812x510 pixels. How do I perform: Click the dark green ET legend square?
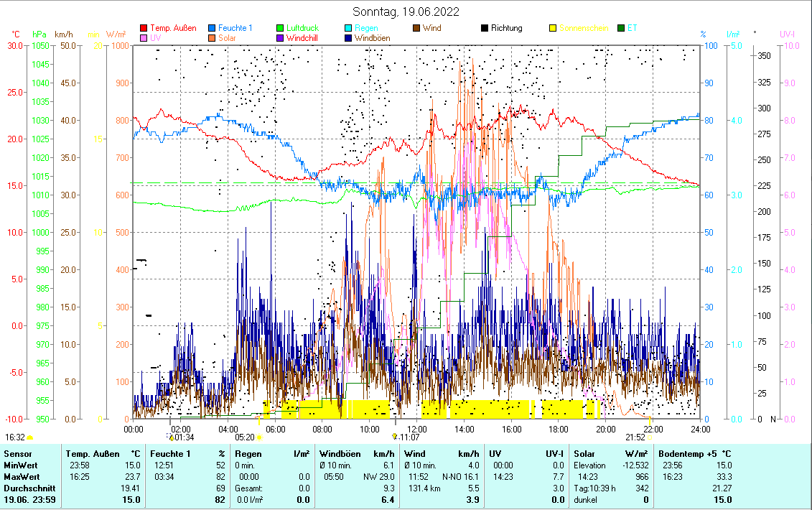[x=622, y=29]
